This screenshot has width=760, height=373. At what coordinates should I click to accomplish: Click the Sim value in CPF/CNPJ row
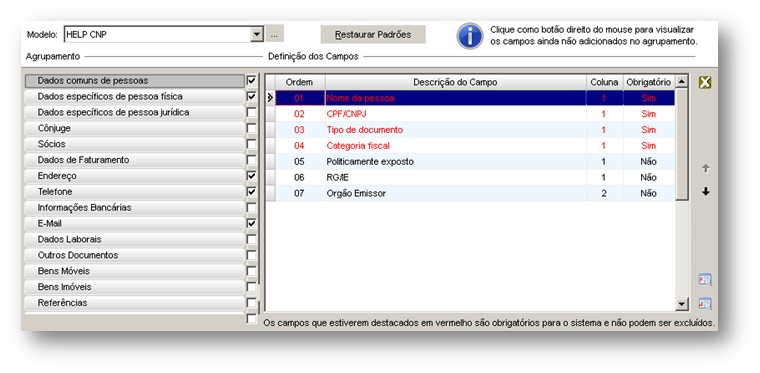649,114
